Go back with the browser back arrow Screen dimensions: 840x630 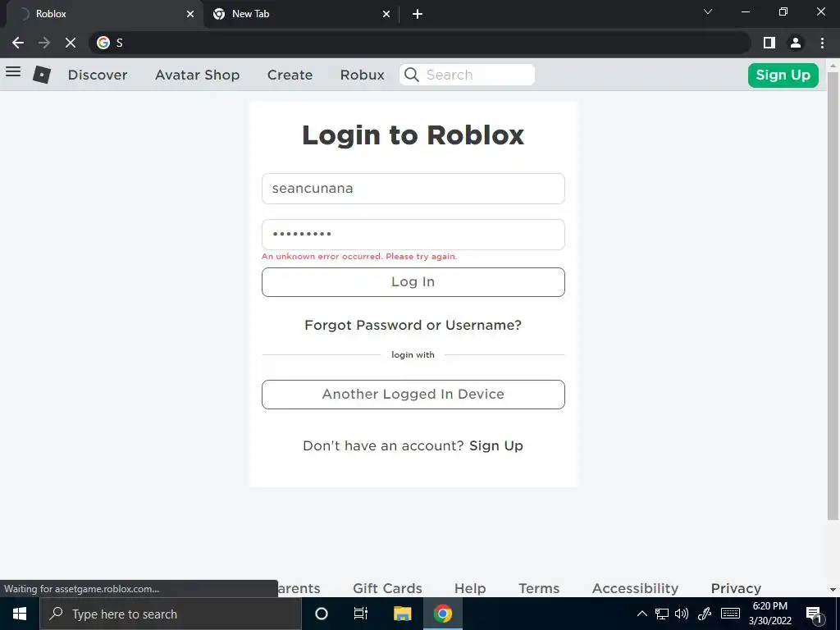click(18, 43)
